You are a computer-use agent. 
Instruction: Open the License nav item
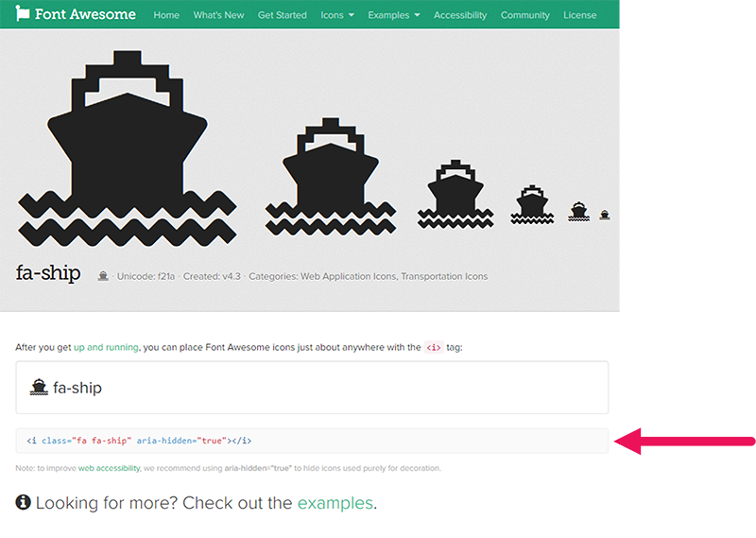(x=579, y=15)
